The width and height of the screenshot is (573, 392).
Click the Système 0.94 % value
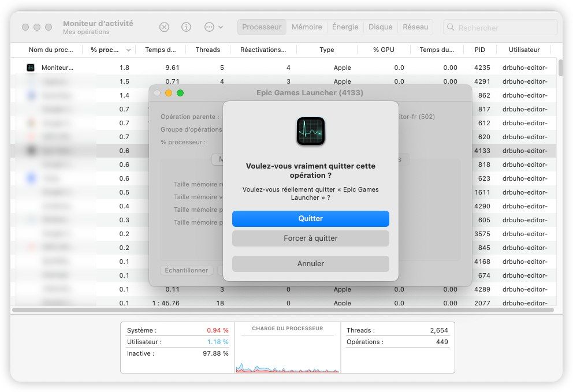(x=217, y=330)
